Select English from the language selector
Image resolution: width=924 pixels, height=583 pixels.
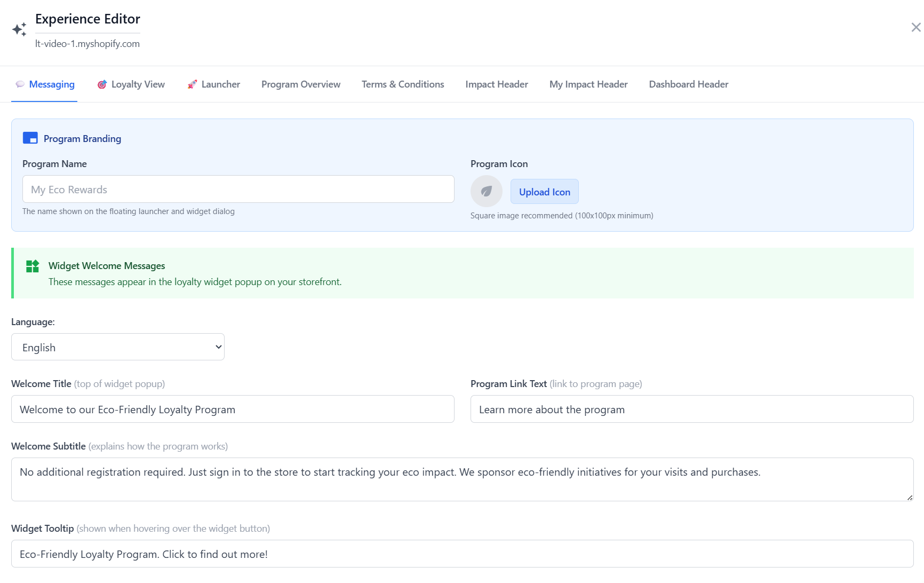117,346
